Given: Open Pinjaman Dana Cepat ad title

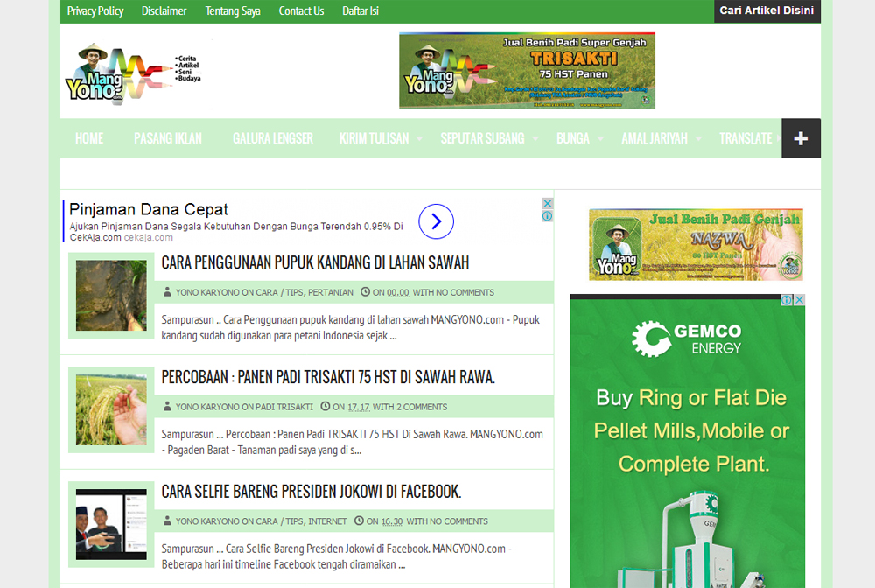Looking at the screenshot, I should click(x=149, y=209).
